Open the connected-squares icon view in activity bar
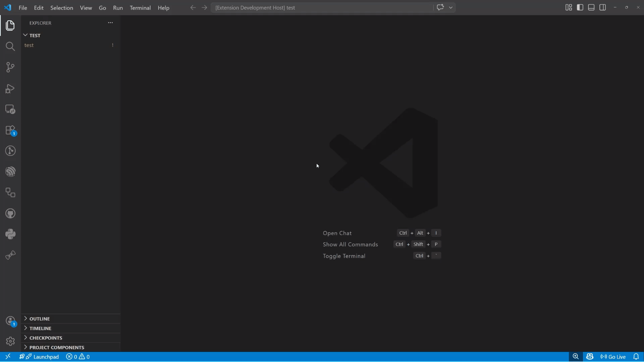Viewport: 644px width, 362px height. tap(10, 193)
